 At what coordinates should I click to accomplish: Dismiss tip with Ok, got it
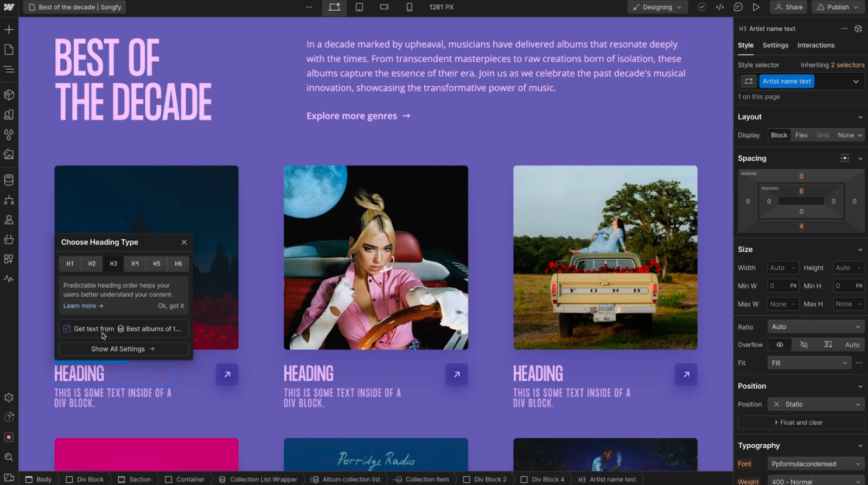click(x=171, y=306)
